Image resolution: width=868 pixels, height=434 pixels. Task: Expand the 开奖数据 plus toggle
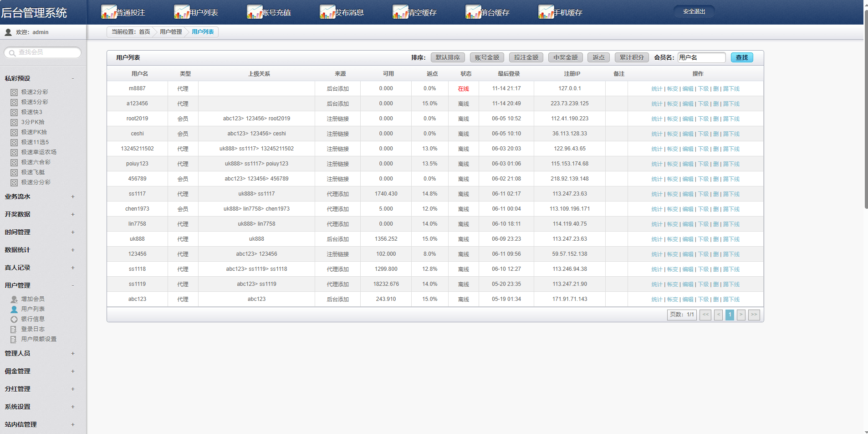point(72,215)
